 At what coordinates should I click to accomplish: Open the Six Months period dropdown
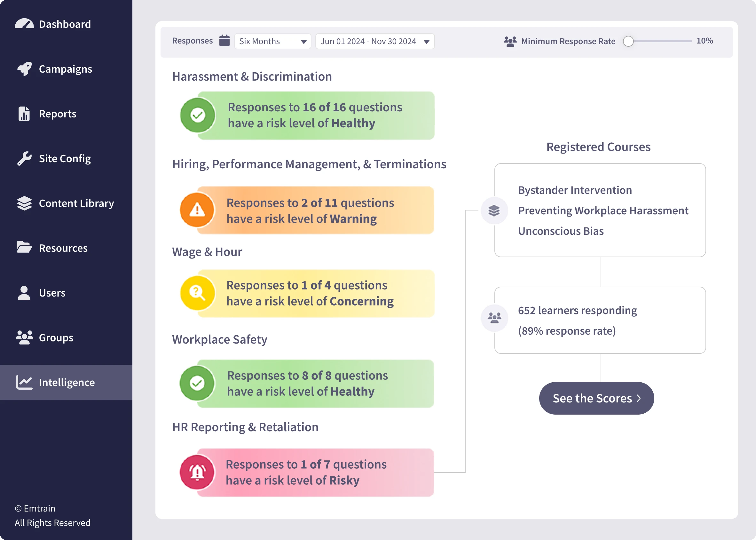coord(272,41)
